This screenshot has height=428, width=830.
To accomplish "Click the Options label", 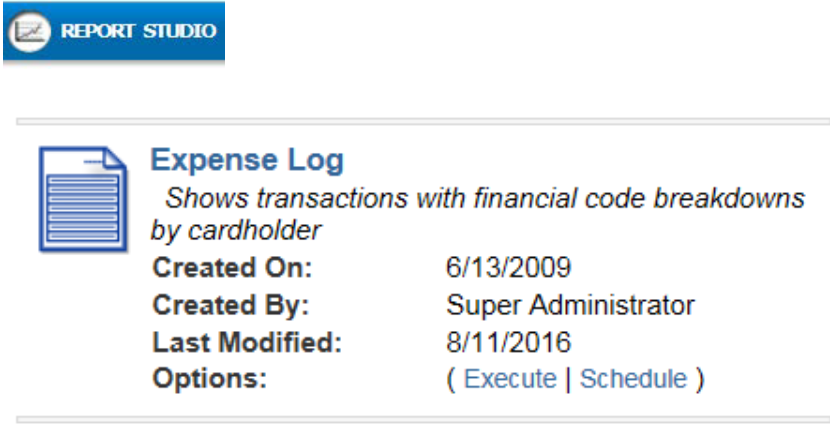I will 209,380.
